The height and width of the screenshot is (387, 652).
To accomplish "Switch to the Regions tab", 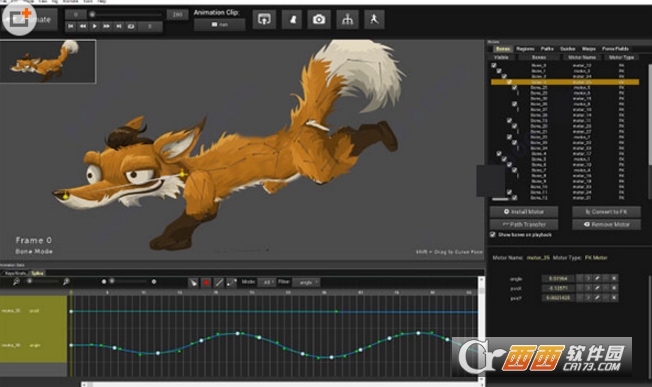I will [x=525, y=49].
